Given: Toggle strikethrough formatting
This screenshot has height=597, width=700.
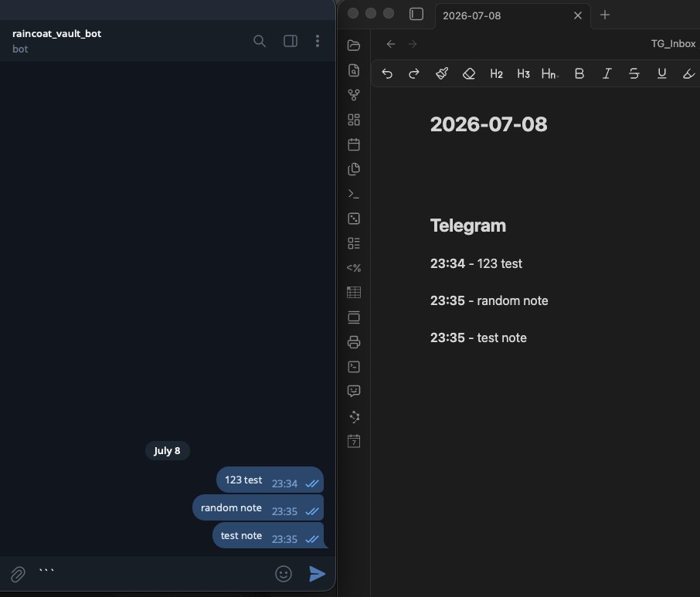Looking at the screenshot, I should click(x=634, y=73).
